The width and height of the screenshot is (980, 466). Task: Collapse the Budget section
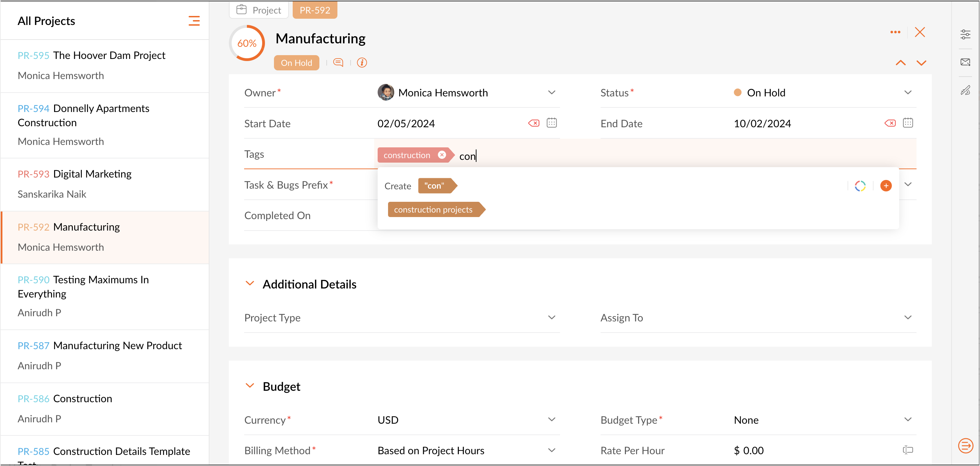pyautogui.click(x=250, y=386)
